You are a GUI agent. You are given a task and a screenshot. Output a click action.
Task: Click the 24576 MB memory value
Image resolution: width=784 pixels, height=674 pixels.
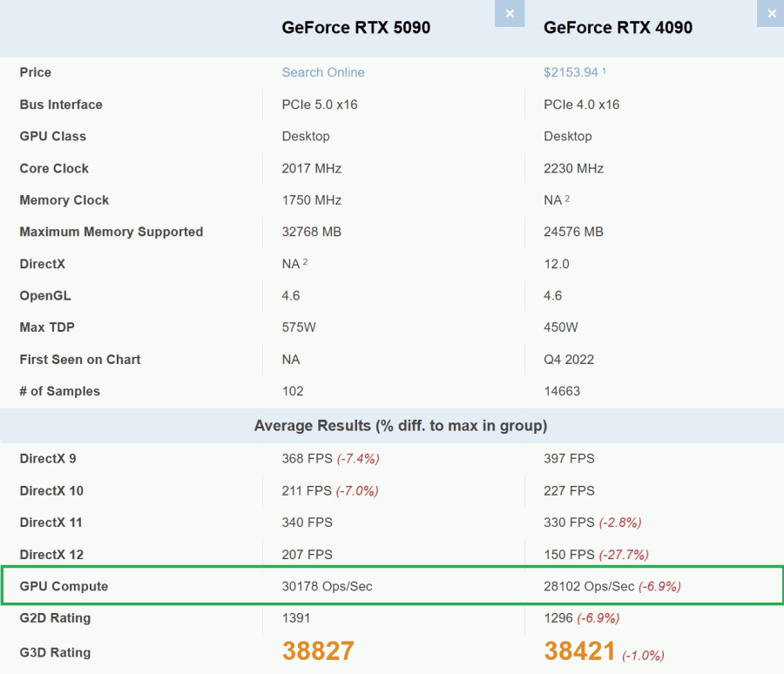tap(573, 232)
